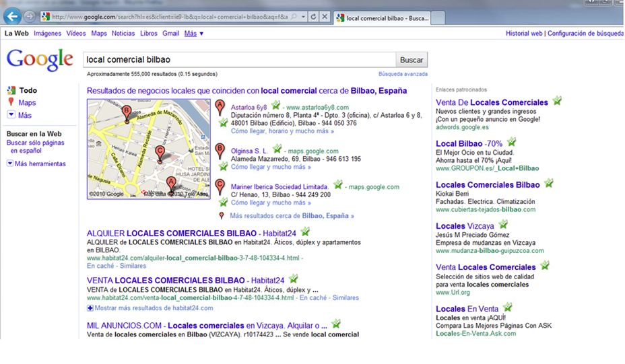625x364 pixels.
Task: Switch to the local comercial bilbao tab
Action: pyautogui.click(x=382, y=18)
